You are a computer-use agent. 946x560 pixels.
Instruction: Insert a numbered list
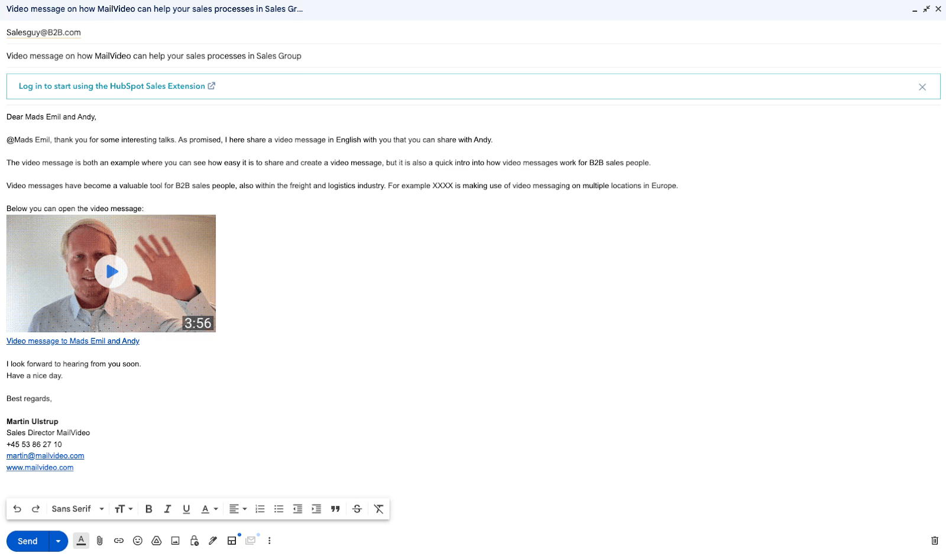pos(260,509)
